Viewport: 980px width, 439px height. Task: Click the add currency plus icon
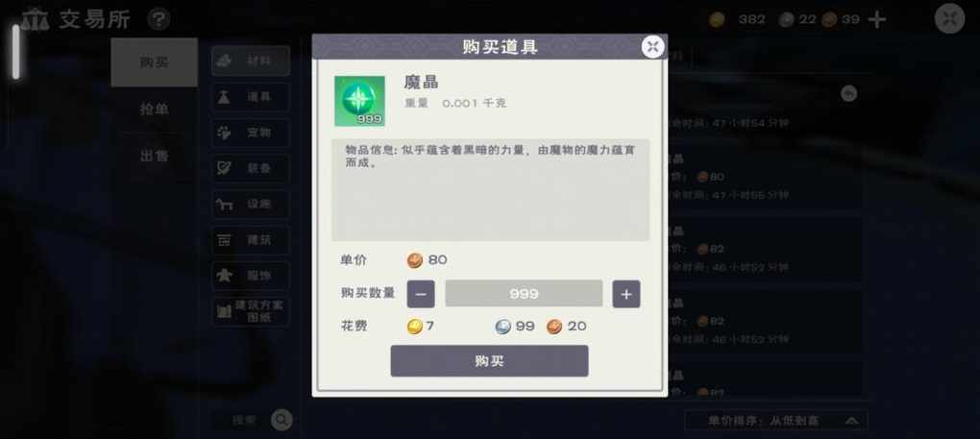click(x=877, y=19)
